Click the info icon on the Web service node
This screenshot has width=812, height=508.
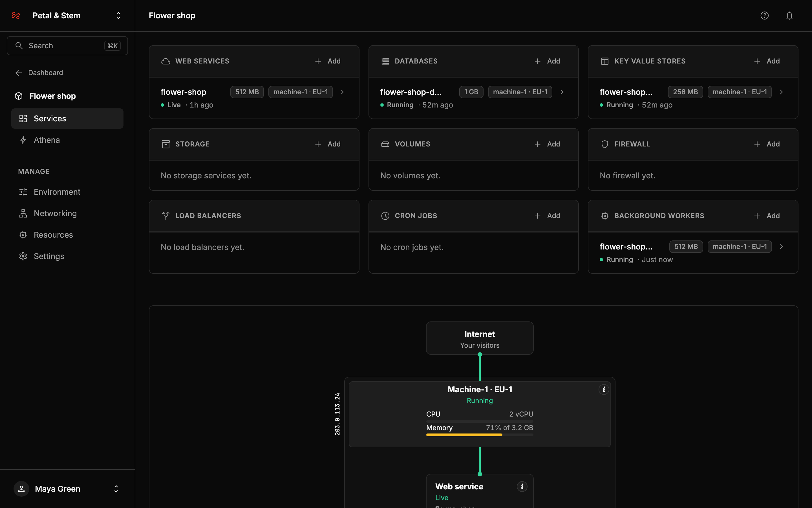pos(522,486)
